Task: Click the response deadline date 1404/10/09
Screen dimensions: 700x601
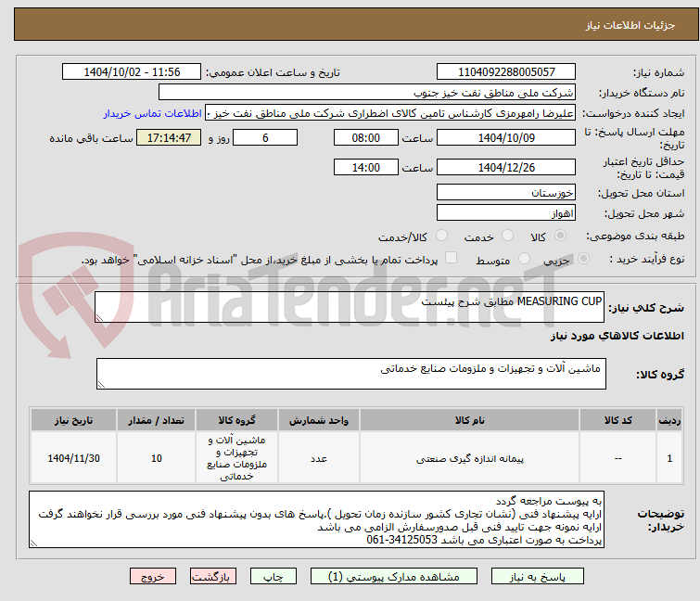Action: coord(506,137)
